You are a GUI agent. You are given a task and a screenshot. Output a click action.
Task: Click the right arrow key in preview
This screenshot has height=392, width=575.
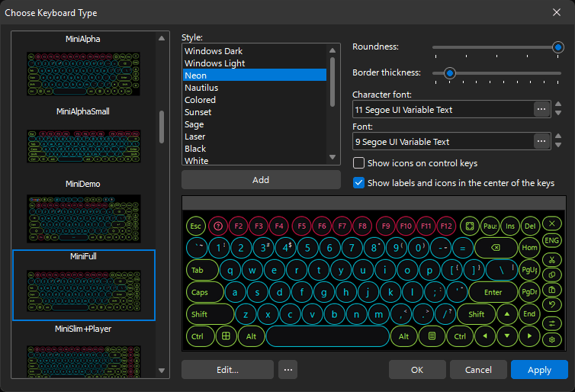(529, 336)
